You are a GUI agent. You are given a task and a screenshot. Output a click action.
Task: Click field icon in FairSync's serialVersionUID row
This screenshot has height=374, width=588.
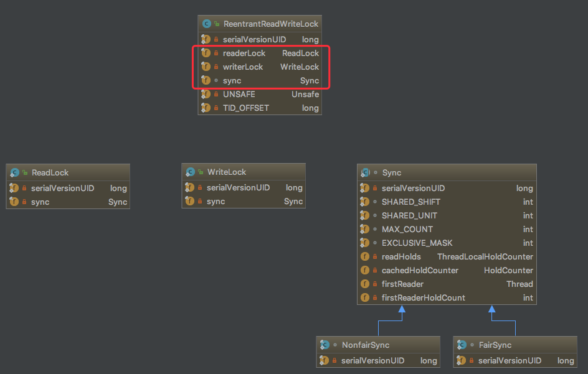click(462, 360)
